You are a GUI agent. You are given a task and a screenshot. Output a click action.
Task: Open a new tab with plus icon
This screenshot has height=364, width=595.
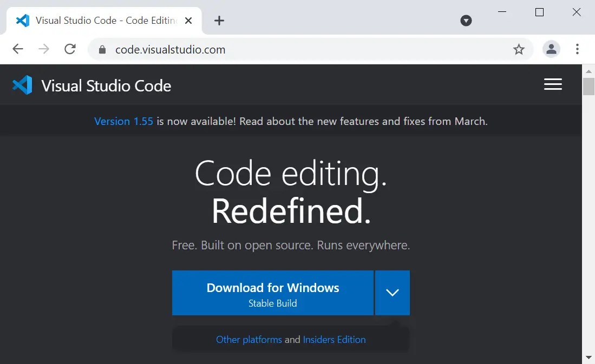[219, 21]
